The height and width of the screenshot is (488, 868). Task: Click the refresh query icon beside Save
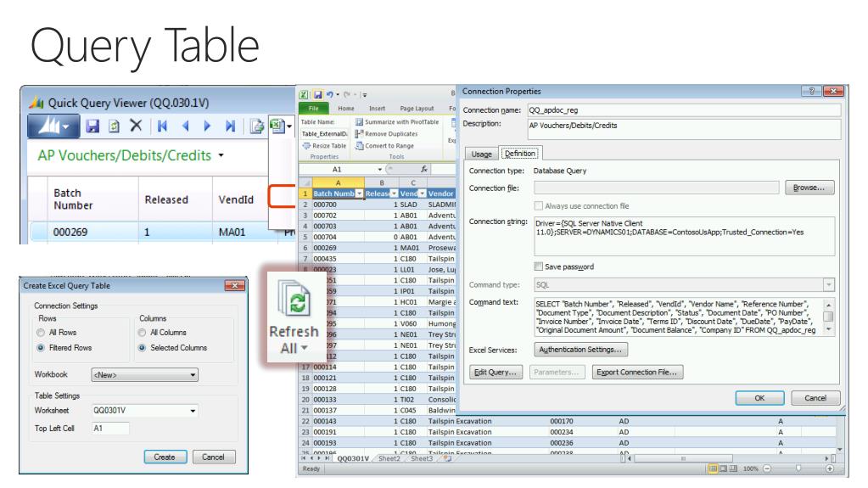114,126
